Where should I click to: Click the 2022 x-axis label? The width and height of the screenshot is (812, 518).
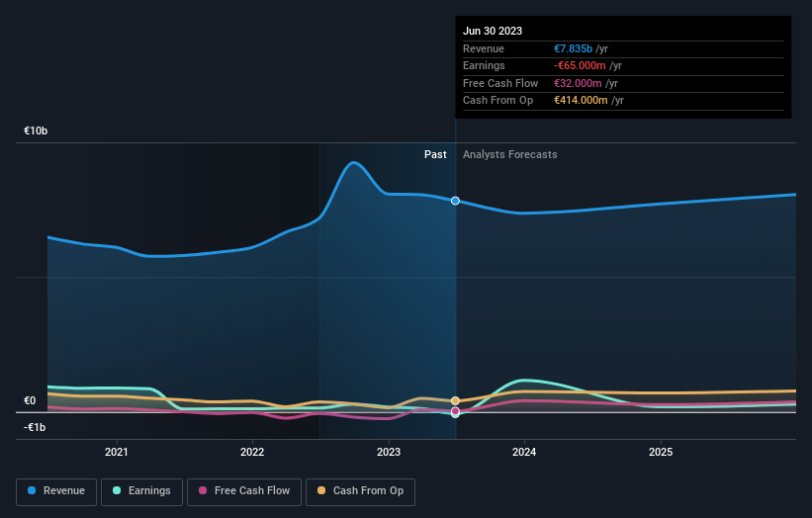tap(252, 452)
